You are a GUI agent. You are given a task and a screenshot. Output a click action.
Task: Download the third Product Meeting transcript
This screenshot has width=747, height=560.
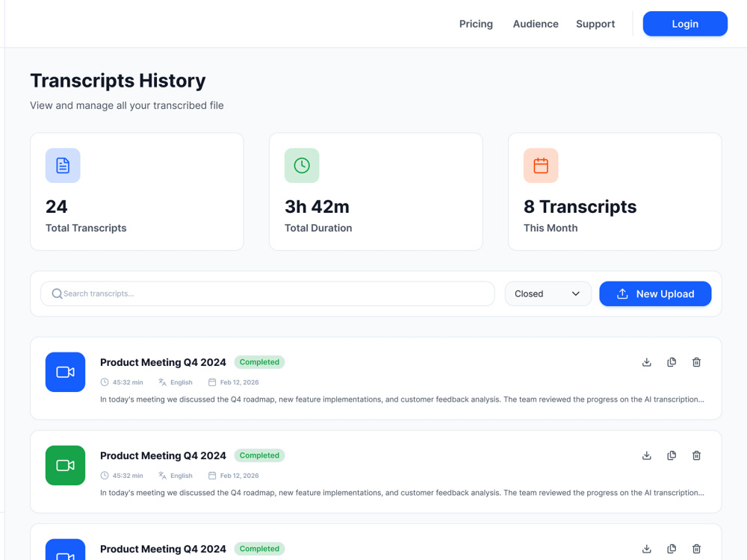pyautogui.click(x=646, y=549)
